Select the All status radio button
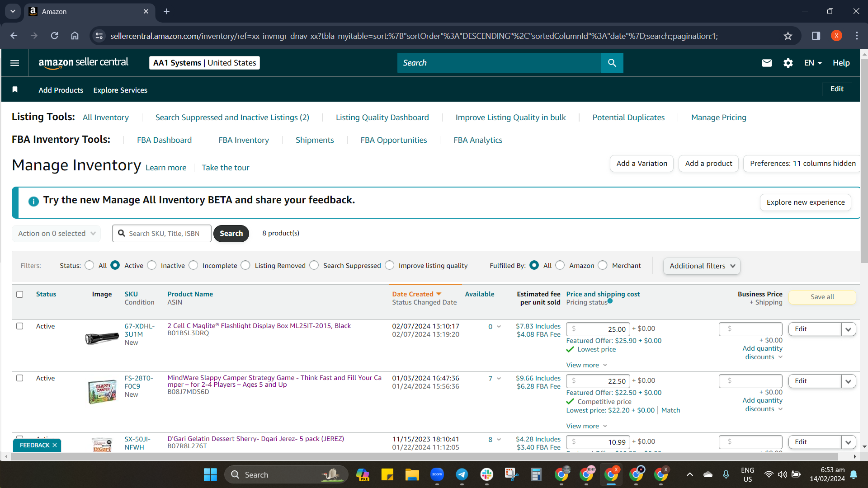 point(90,265)
